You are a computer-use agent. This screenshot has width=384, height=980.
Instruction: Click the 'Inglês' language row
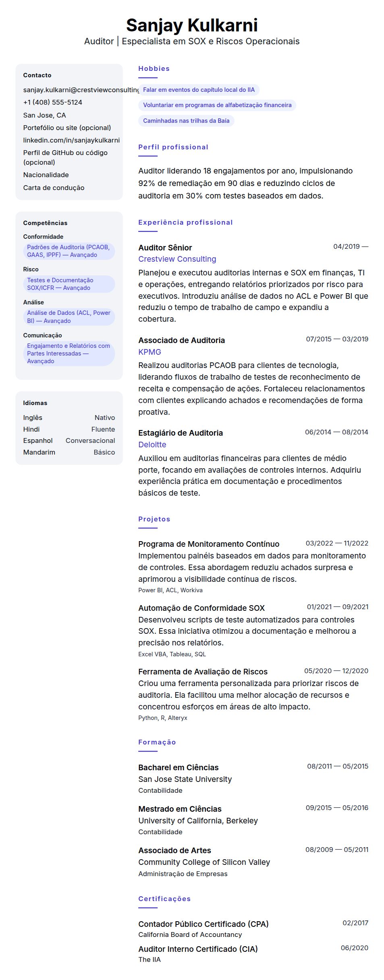click(69, 418)
